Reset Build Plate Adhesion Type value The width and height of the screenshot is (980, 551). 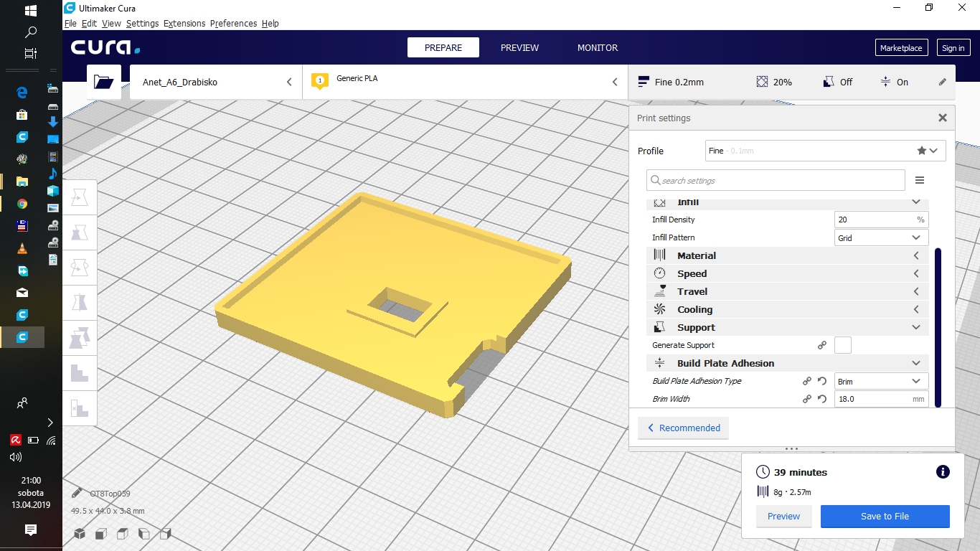[x=822, y=381]
